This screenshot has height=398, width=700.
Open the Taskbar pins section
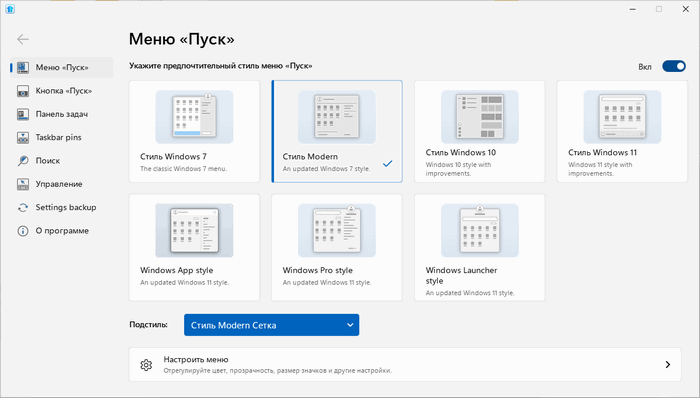click(62, 137)
